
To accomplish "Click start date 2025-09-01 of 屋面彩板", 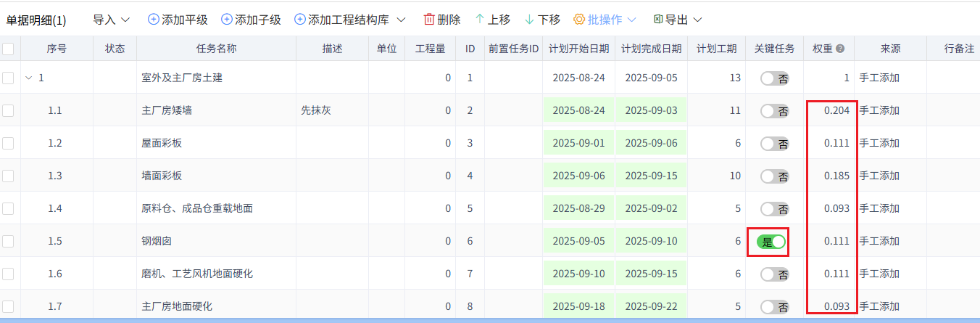I will (x=578, y=143).
